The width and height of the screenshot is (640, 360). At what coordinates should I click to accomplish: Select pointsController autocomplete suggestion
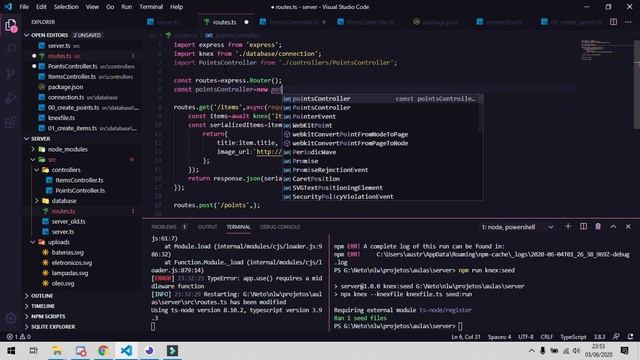pos(383,99)
